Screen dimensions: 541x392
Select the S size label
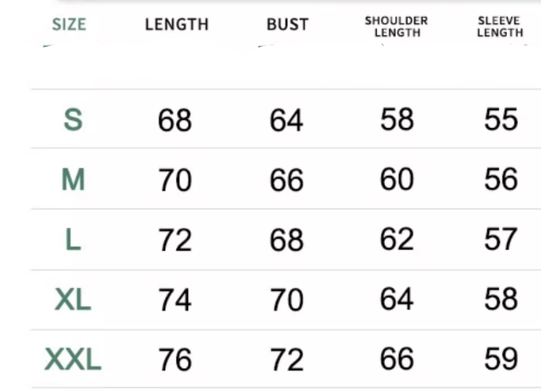[x=74, y=120]
